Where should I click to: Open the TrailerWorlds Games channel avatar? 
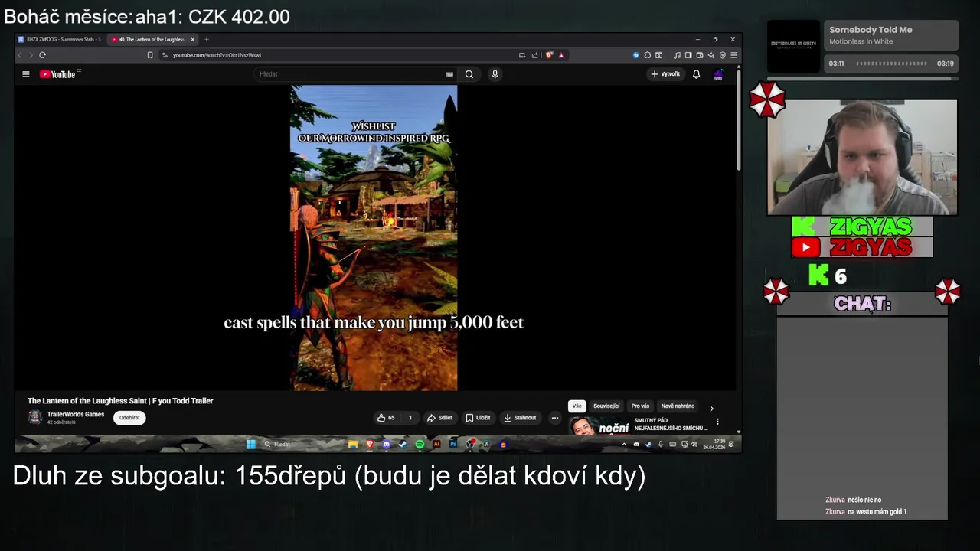click(x=34, y=417)
